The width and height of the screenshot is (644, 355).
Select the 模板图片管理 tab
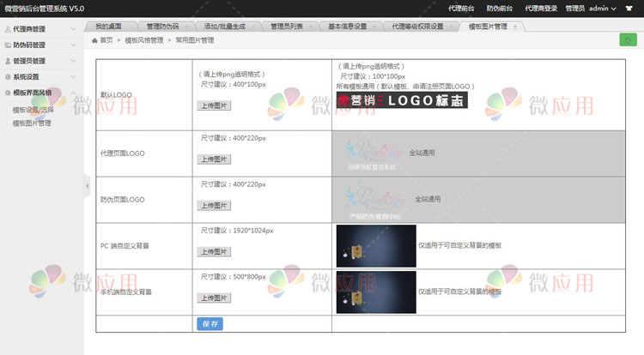(488, 27)
